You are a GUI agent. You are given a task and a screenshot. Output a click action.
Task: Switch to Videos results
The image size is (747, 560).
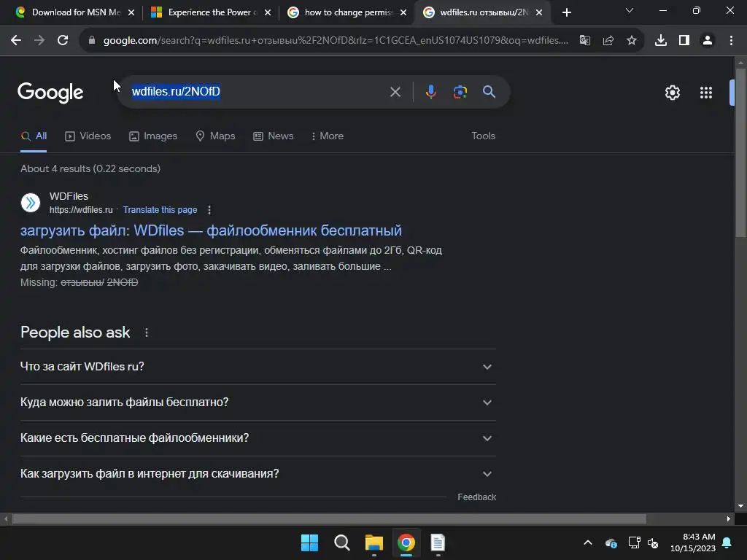click(x=88, y=136)
